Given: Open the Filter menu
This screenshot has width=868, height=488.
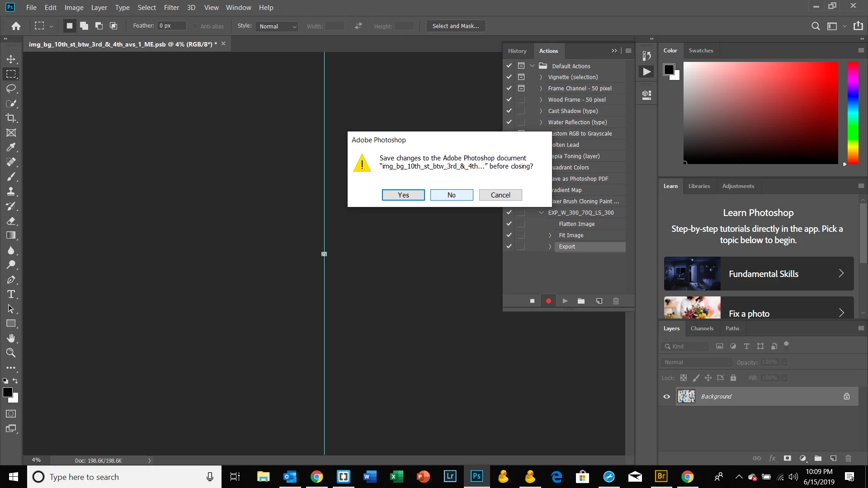Looking at the screenshot, I should pyautogui.click(x=171, y=8).
